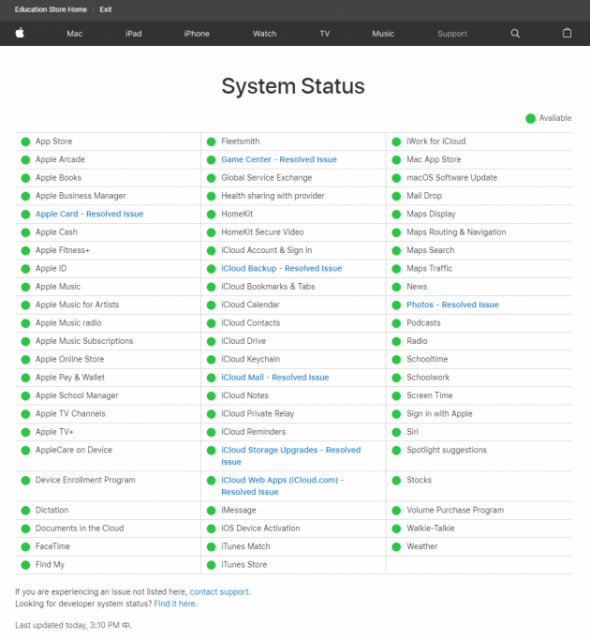Image resolution: width=590 pixels, height=640 pixels.
Task: Open the search magnifier icon
Action: tap(515, 33)
